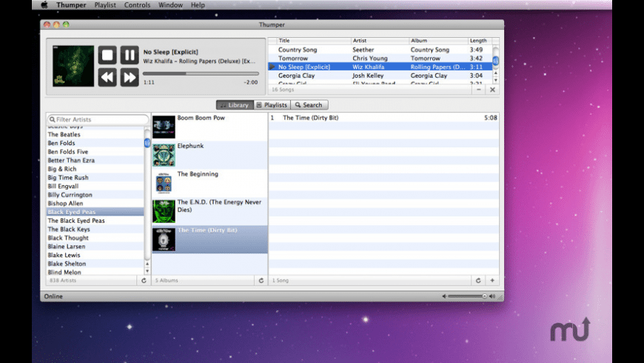Screen dimensions: 644x363
Task: Rewind to previous track
Action: (107, 77)
